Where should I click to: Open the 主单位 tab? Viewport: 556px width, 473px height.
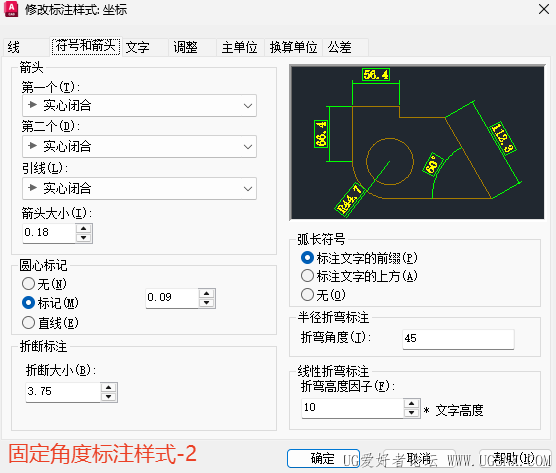240,47
